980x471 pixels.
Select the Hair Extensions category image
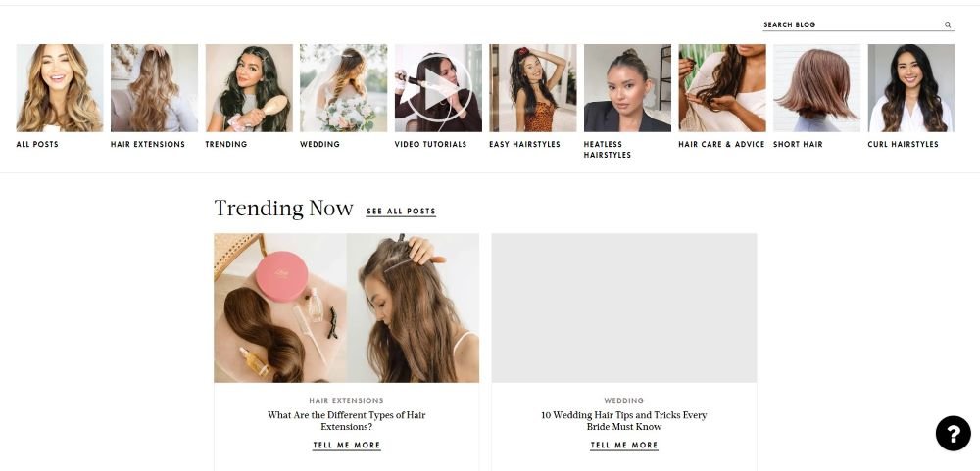tap(155, 88)
